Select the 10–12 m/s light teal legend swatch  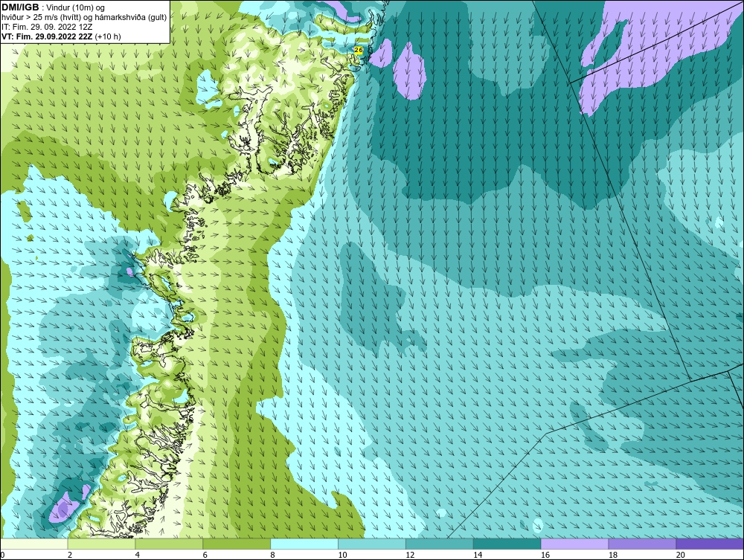coord(372,544)
